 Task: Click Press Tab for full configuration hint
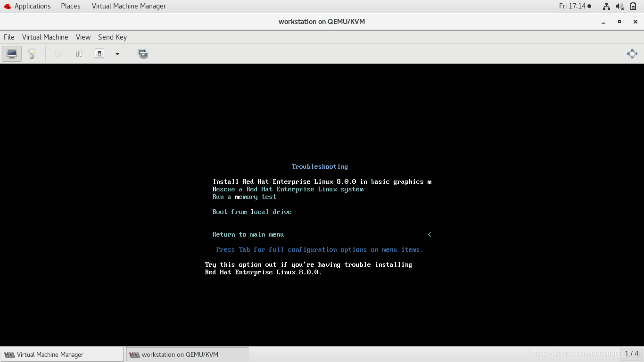coord(320,249)
